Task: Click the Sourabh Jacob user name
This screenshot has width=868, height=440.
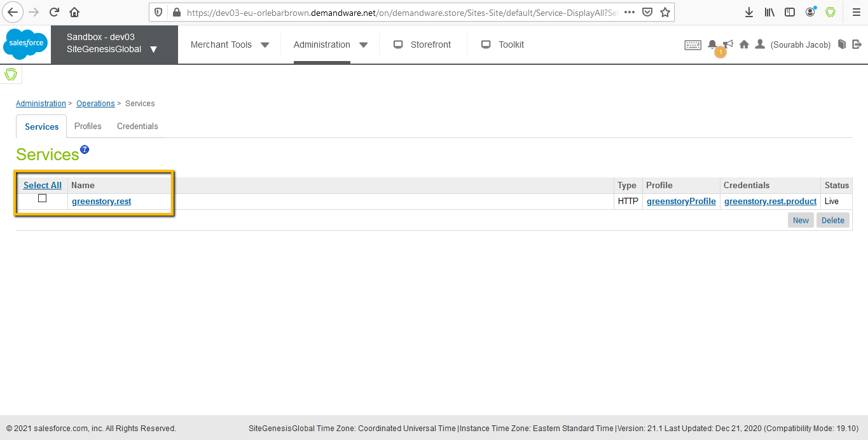Action: 801,45
